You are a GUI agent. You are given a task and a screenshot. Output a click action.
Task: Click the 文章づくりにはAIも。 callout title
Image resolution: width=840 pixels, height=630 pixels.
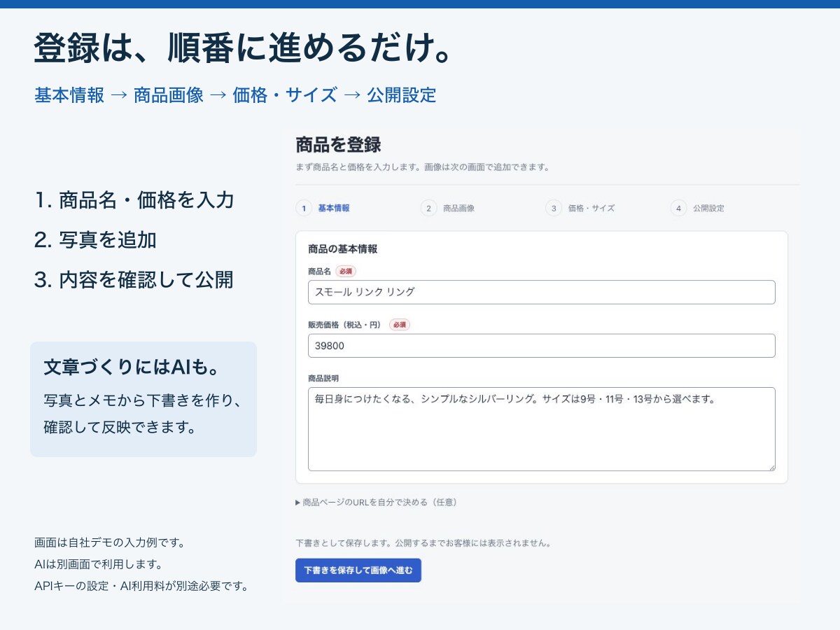coord(133,367)
